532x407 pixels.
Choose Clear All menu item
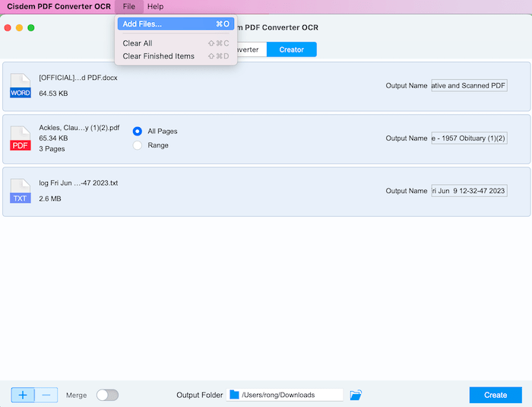pos(176,43)
